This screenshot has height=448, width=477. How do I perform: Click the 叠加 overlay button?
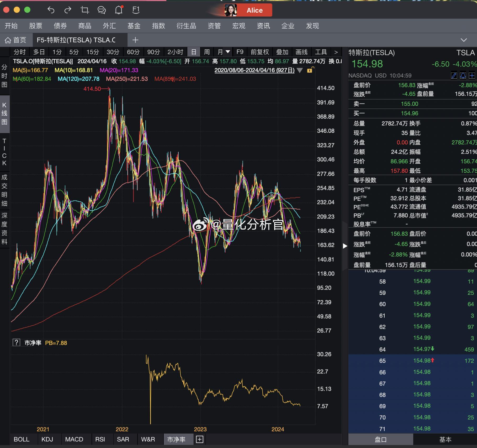coord(282,52)
